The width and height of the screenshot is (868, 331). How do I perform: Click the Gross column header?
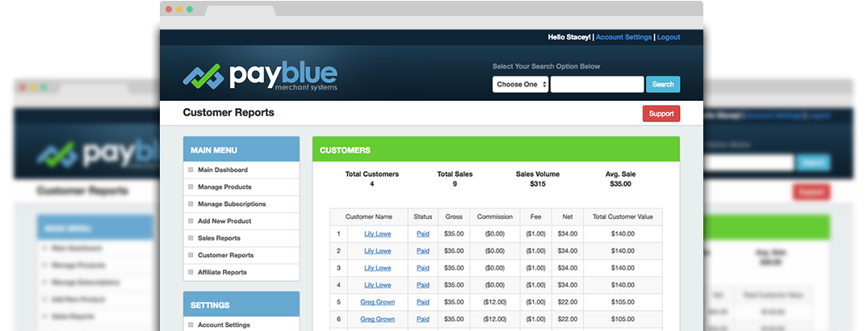pyautogui.click(x=454, y=217)
